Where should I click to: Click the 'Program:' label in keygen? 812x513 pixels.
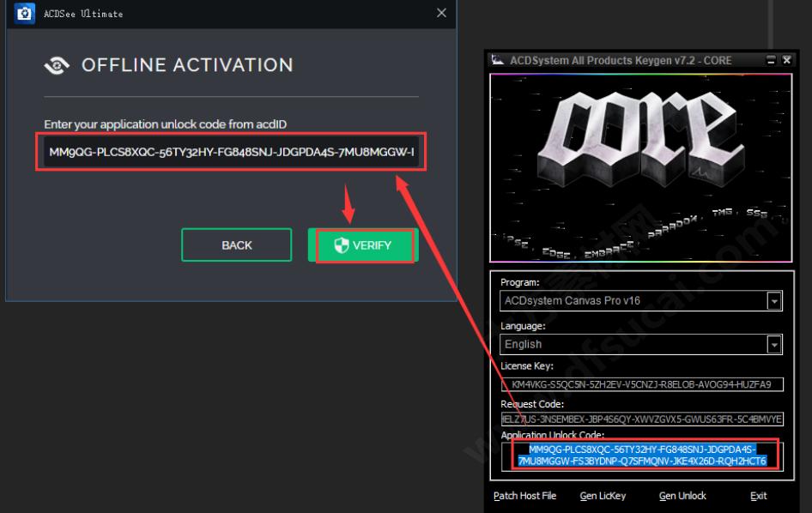(520, 282)
